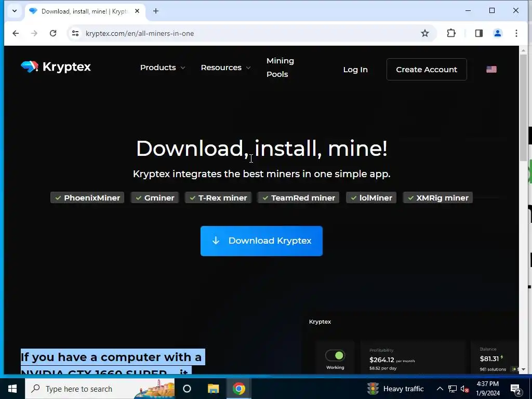The image size is (532, 399).
Task: Open the Task View circle icon on the taskbar
Action: pyautogui.click(x=187, y=389)
